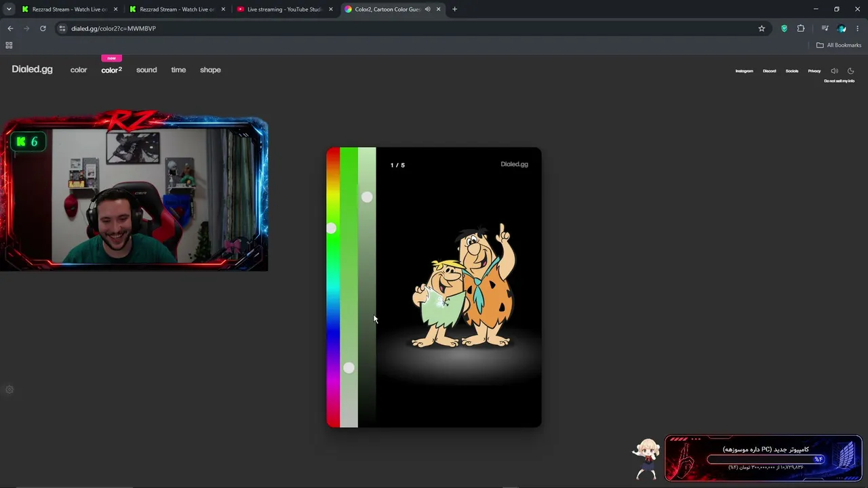
Task: Toggle site sound with the speaker icon
Action: (x=834, y=71)
